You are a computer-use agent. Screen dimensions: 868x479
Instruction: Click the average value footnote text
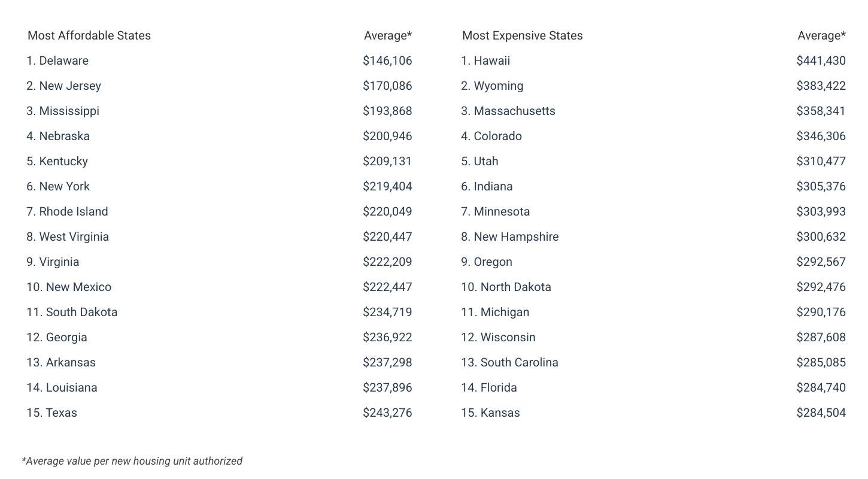click(132, 461)
